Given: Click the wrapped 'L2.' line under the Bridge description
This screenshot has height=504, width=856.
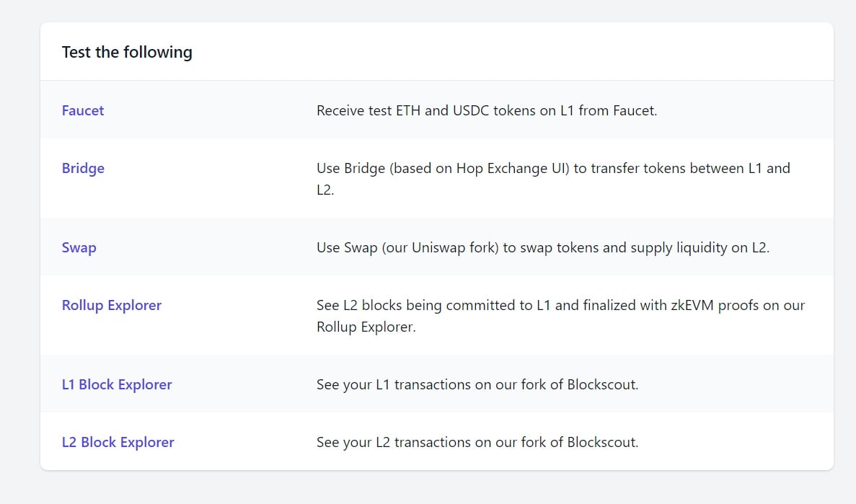Looking at the screenshot, I should tap(325, 190).
